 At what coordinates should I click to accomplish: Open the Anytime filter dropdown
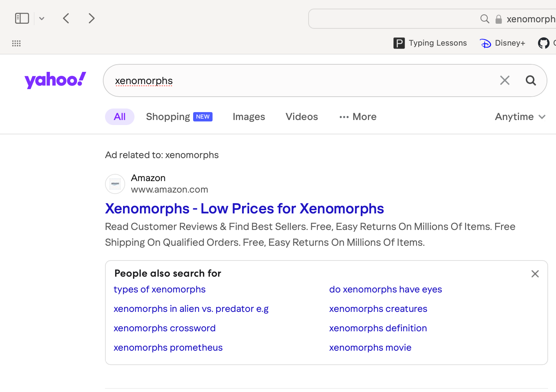coord(520,117)
